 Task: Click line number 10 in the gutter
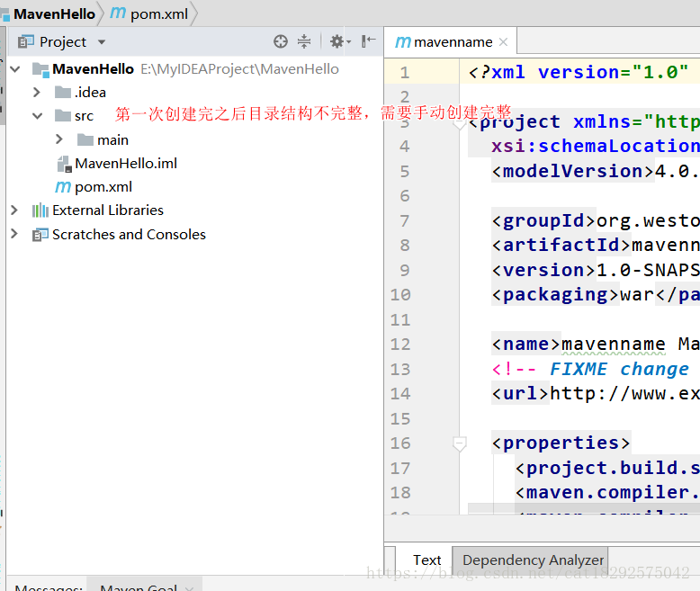click(x=400, y=295)
